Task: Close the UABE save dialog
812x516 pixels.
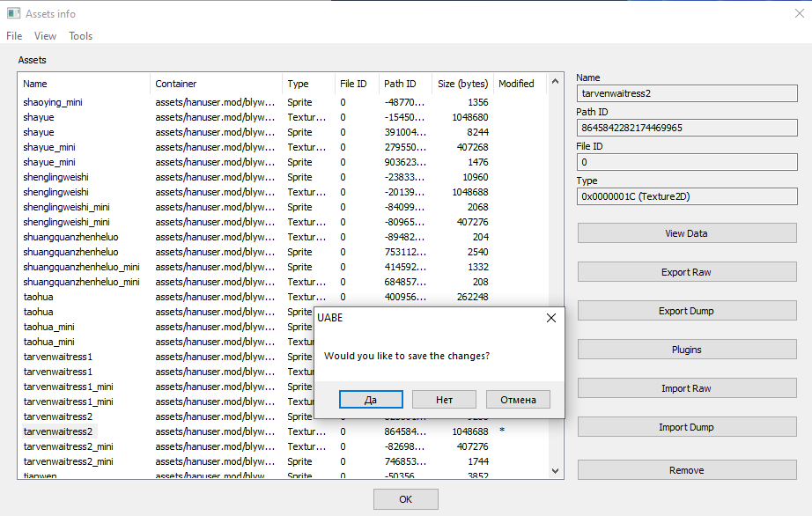Action: (x=551, y=318)
